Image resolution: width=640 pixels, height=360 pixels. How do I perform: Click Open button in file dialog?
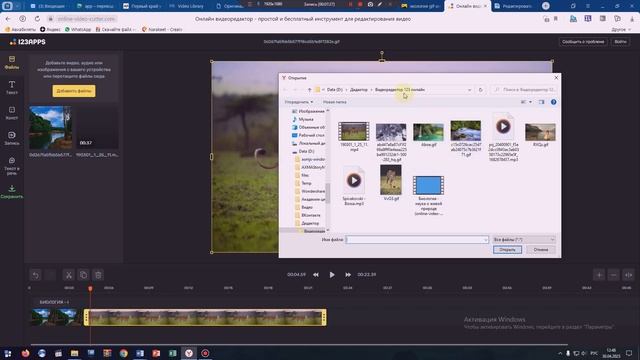[507, 249]
